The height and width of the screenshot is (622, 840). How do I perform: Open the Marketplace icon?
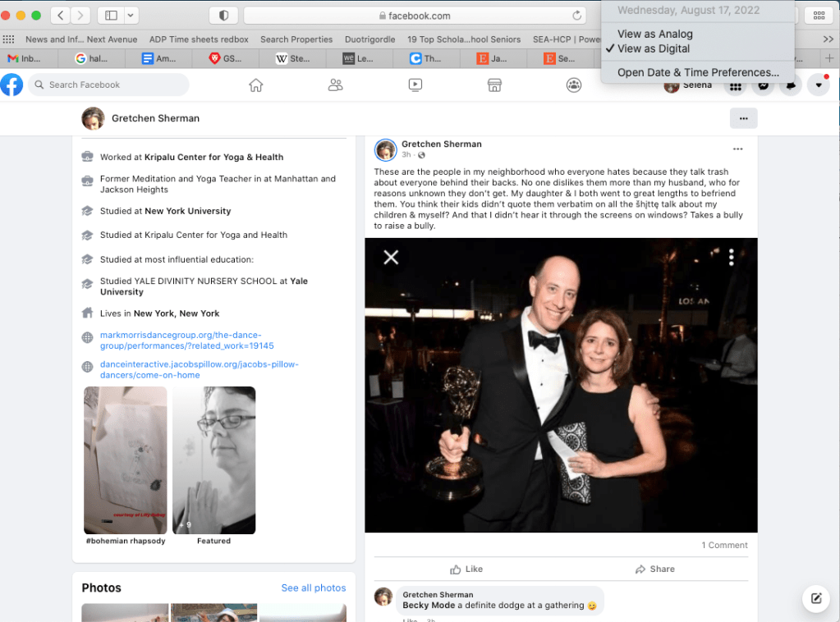click(x=494, y=85)
